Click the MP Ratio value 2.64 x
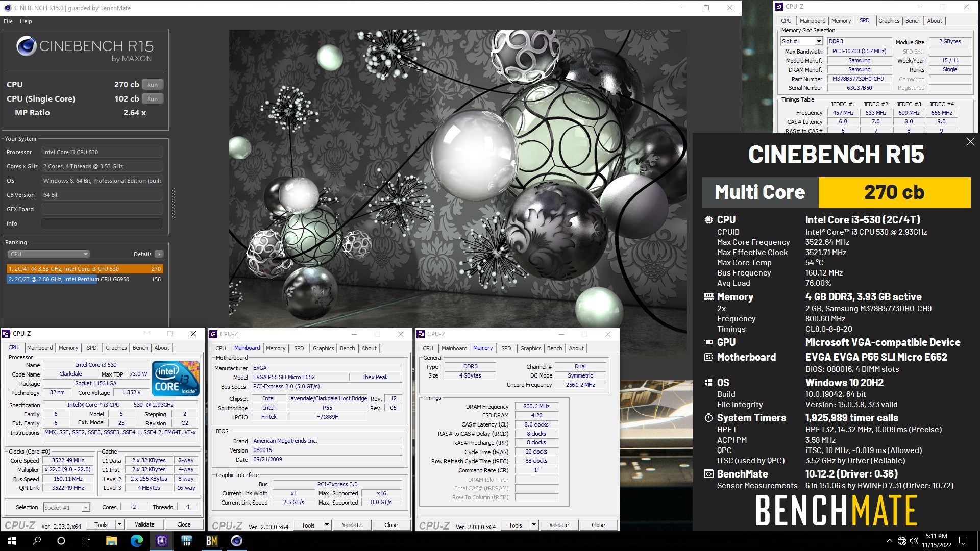The image size is (980, 551). click(x=135, y=113)
